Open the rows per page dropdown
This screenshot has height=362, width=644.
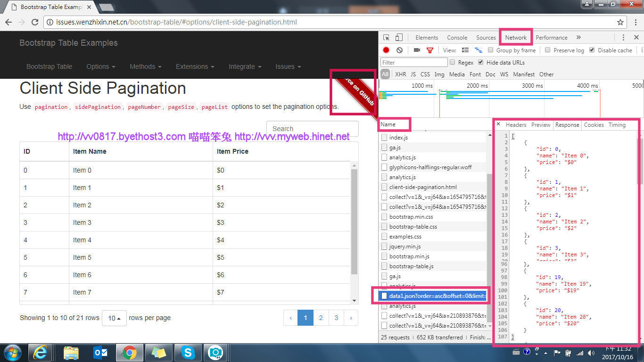(114, 318)
